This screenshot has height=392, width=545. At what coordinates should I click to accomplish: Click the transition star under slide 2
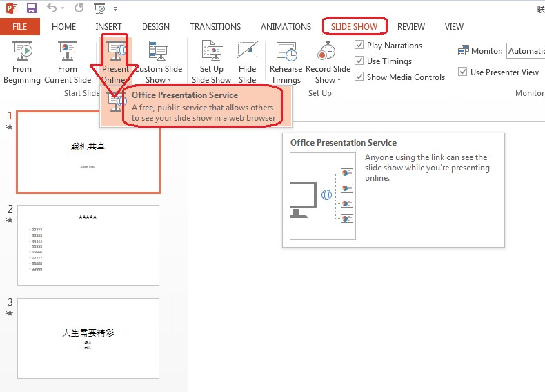click(10, 220)
